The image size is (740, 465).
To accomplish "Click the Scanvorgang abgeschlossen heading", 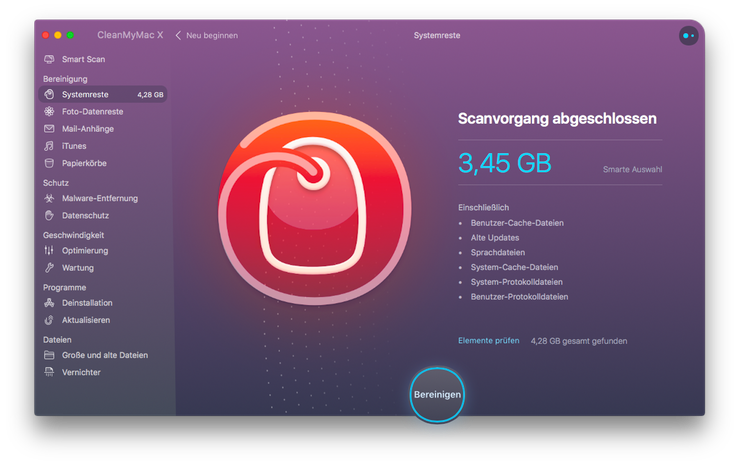I will click(x=557, y=118).
